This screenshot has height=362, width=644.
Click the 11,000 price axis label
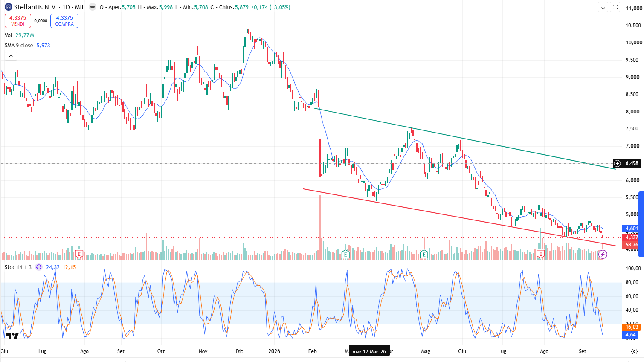coord(634,9)
